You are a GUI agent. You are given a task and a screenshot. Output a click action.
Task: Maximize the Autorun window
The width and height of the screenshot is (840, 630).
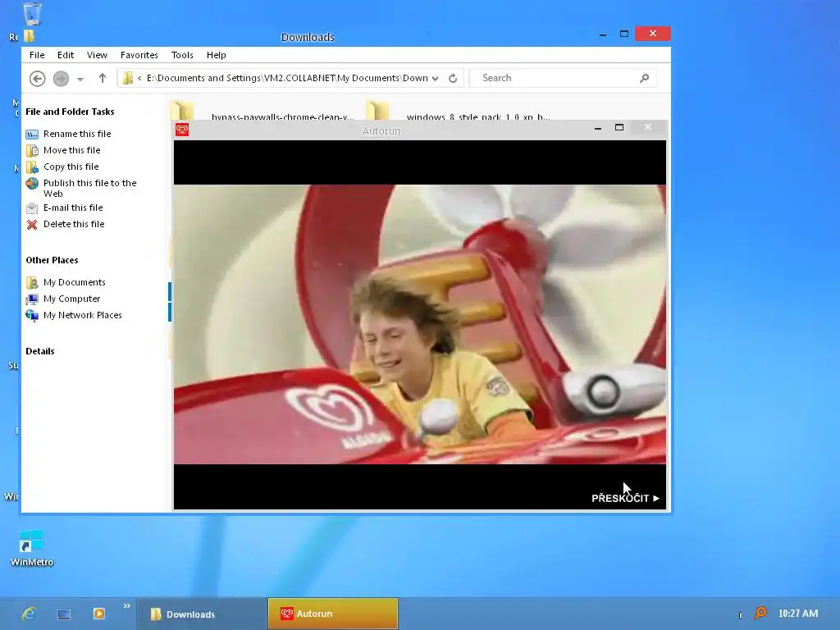619,127
